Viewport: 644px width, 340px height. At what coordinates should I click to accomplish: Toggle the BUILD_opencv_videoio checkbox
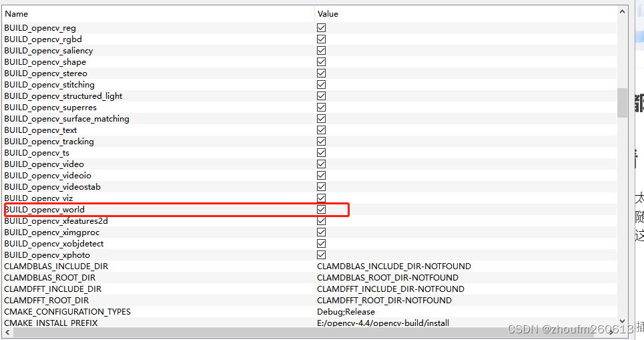click(x=321, y=176)
